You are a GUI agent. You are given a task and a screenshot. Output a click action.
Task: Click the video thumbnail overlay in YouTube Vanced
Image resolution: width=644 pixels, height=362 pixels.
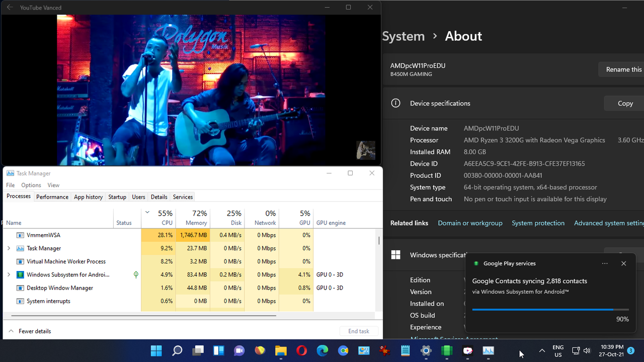pyautogui.click(x=366, y=150)
